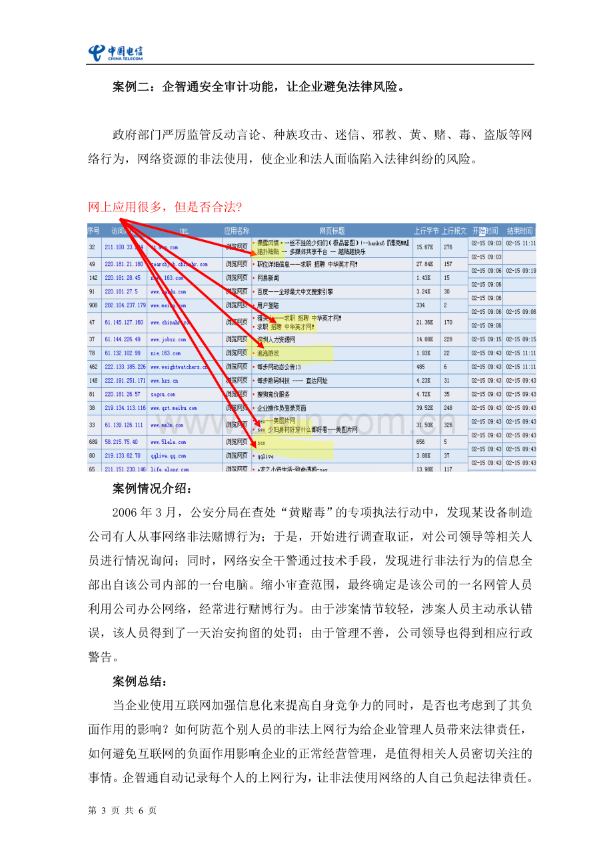The height and width of the screenshot is (868, 613).
Task: Select the 企业操作员登录页面 page title row
Action: point(281,408)
